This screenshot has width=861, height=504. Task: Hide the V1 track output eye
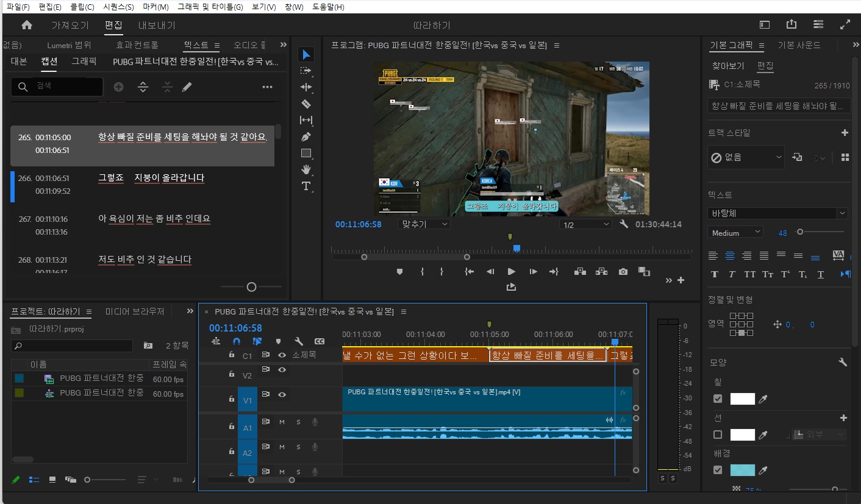point(282,395)
